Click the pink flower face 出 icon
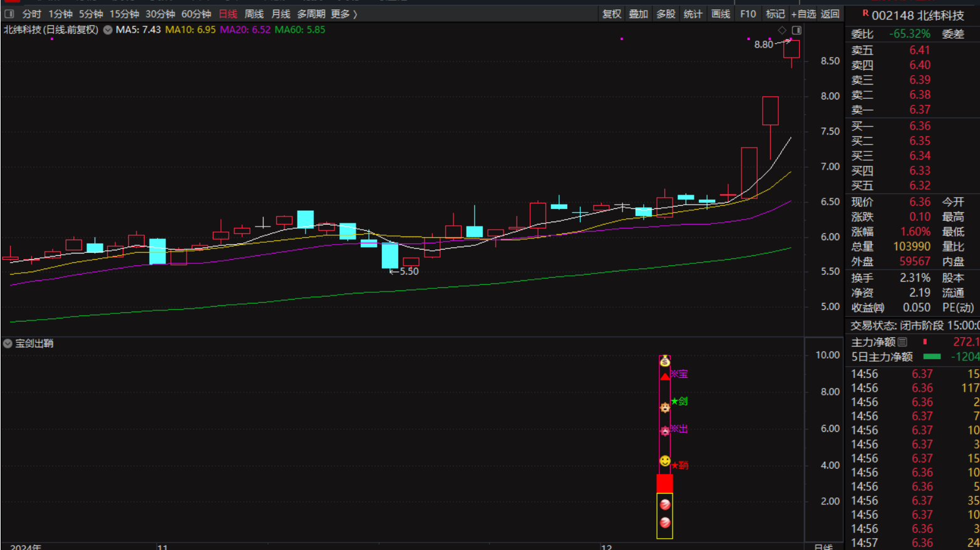980x550 pixels. [664, 430]
